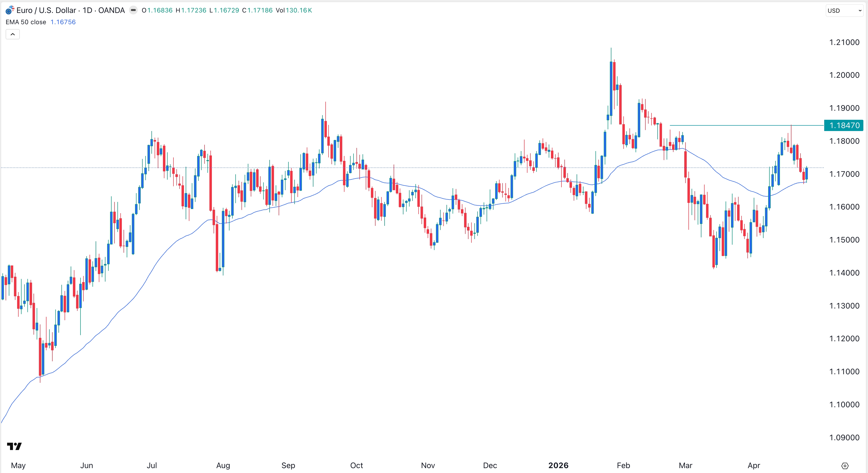Click the May label on the time axis
Viewport: 868px width, 473px height.
pyautogui.click(x=19, y=466)
